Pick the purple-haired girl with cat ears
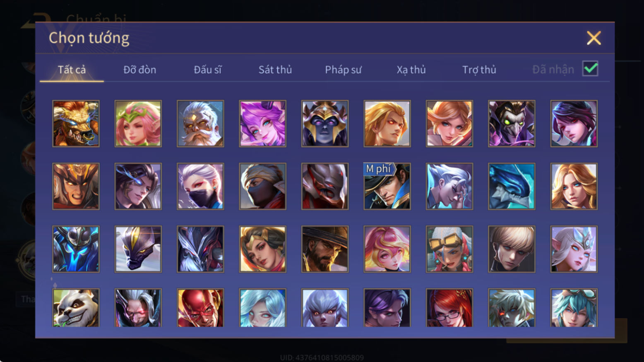This screenshot has width=644, height=362. (x=262, y=123)
